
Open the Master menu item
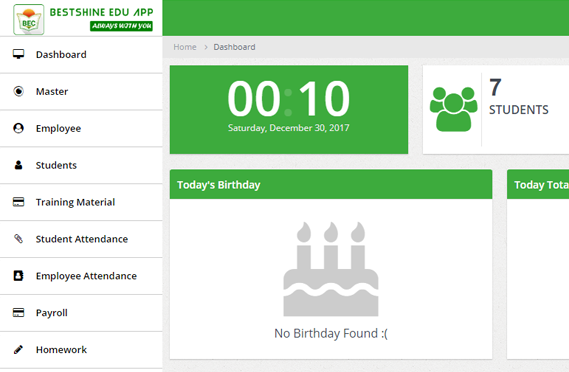(x=81, y=91)
